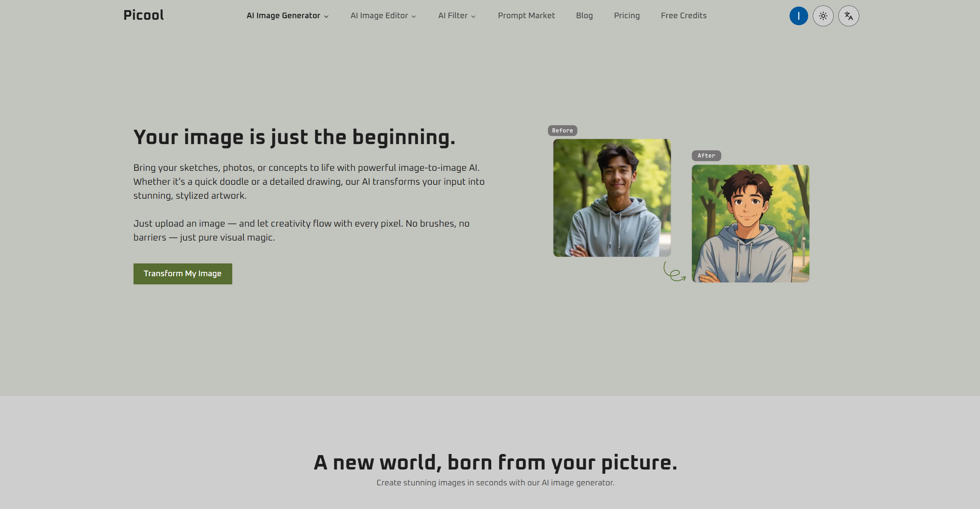Expand the AI Image Generator dropdown

point(288,15)
